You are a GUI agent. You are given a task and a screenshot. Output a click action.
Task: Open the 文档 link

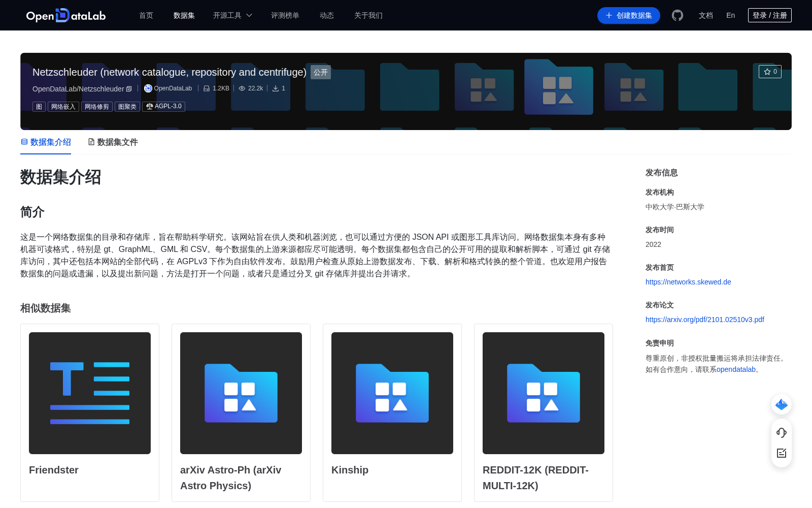[706, 15]
